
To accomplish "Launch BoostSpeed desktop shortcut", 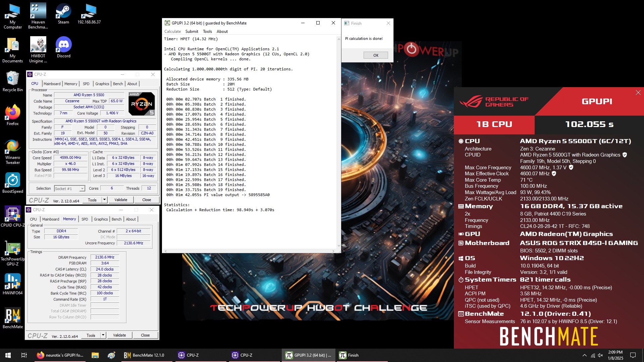I will pyautogui.click(x=13, y=183).
